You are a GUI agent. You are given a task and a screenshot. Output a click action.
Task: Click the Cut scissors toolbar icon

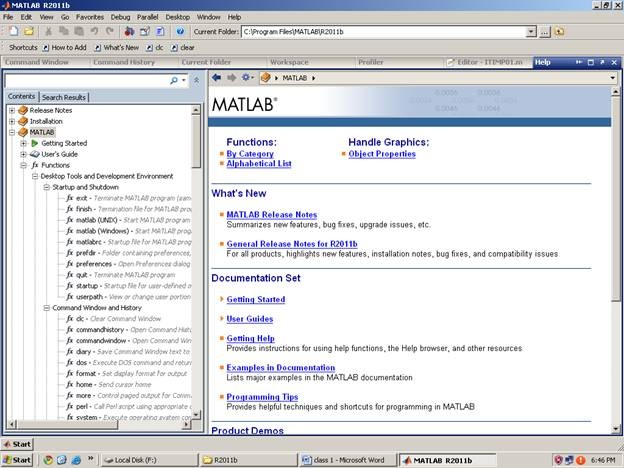pos(49,31)
